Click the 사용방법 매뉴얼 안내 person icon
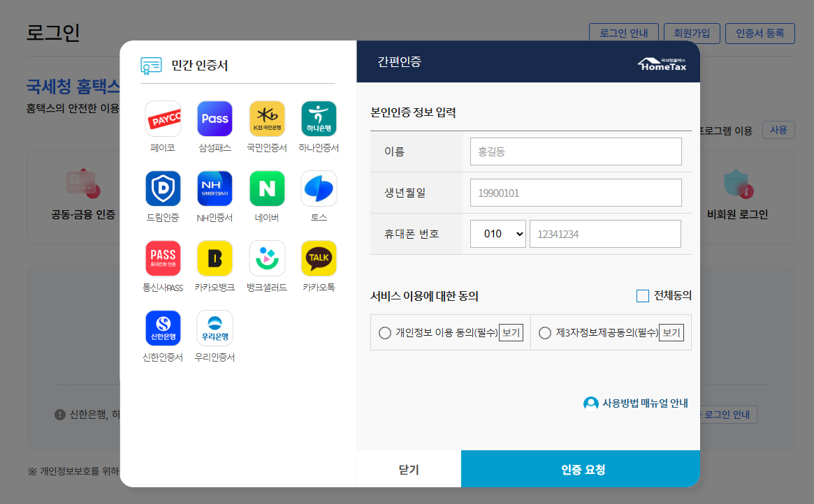Screen dimensions: 814x504 (591, 403)
